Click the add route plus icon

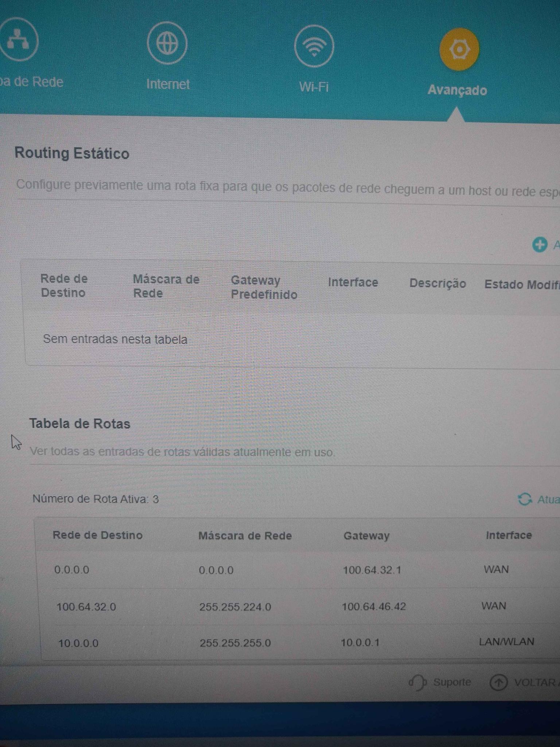(x=540, y=245)
